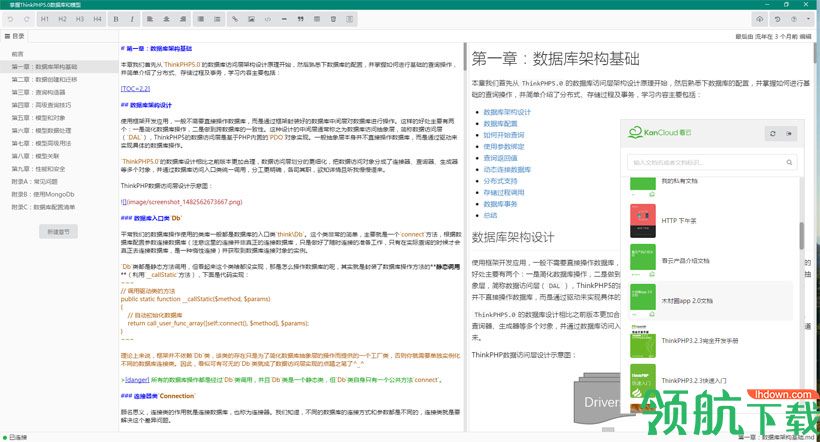Image resolution: width=820 pixels, height=442 pixels.
Task: Toggle the split preview layout icon
Action: click(350, 19)
